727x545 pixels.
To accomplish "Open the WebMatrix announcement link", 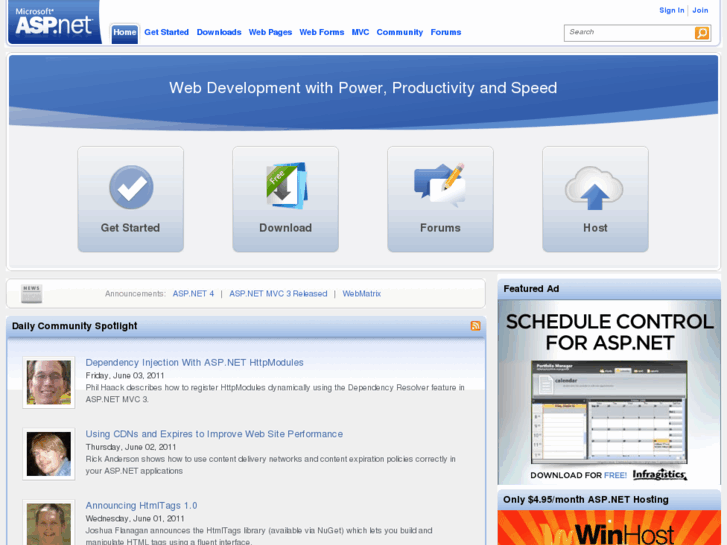I will point(362,294).
